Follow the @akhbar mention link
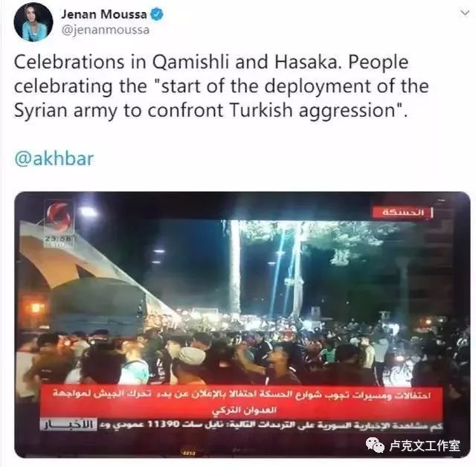 (54, 158)
